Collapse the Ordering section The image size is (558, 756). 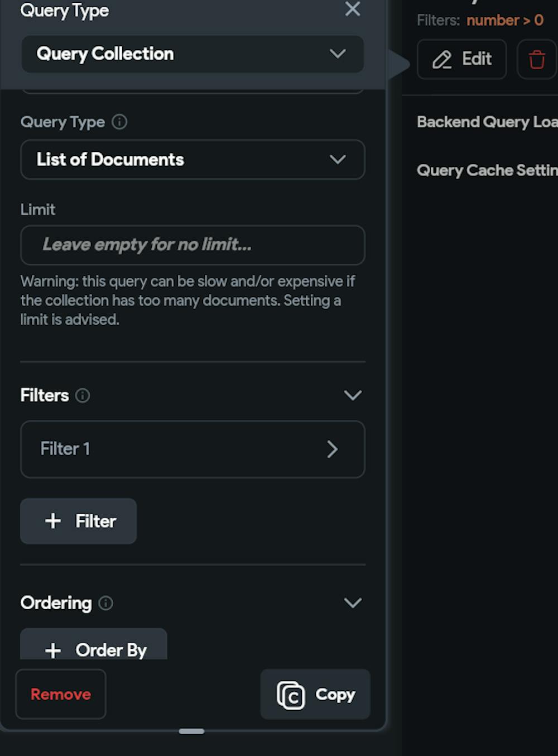[x=353, y=603]
